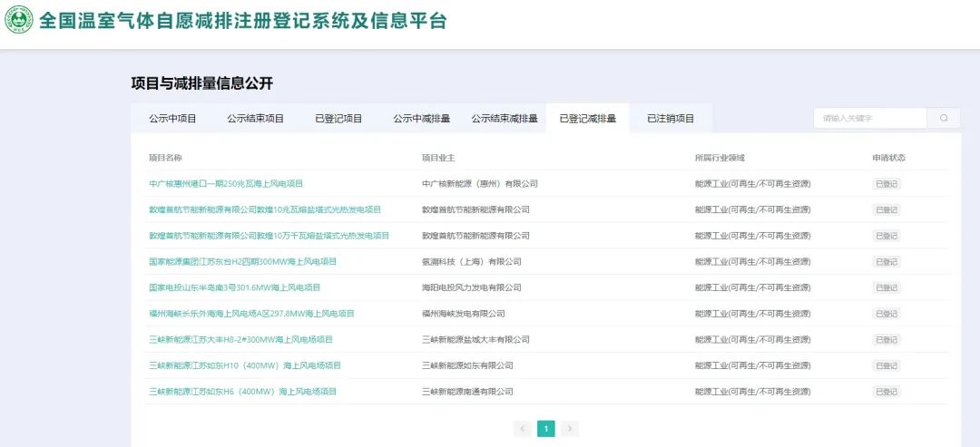Click the keyword search input field
The height and width of the screenshot is (447, 980).
[870, 118]
